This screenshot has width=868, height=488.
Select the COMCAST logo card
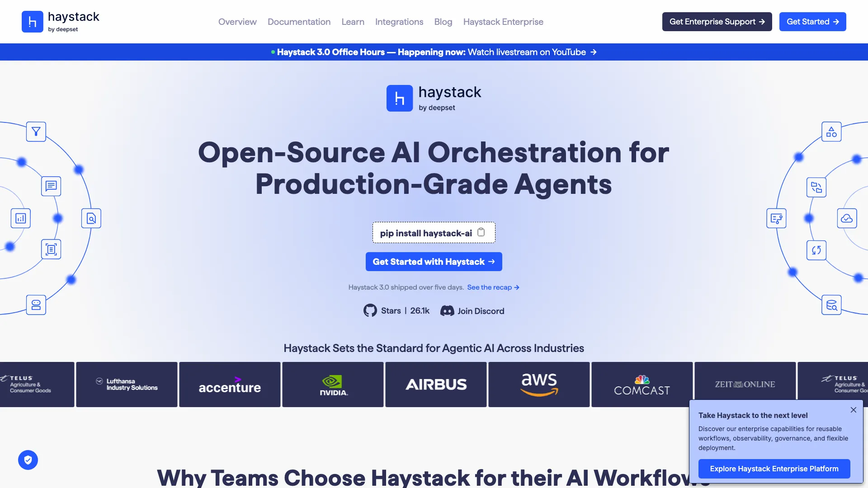click(642, 385)
